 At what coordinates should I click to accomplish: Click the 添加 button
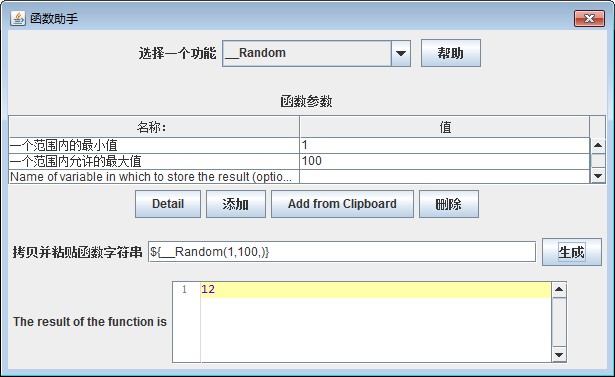(x=236, y=204)
